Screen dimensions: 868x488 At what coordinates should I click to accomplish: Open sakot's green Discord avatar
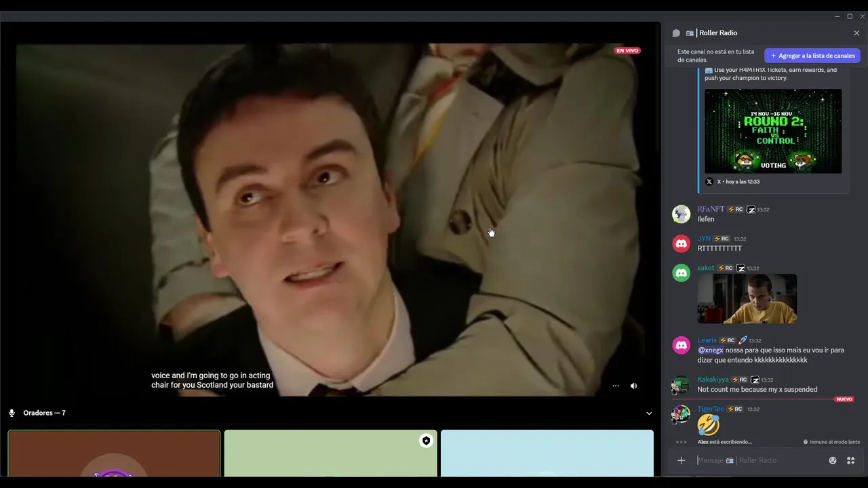click(x=681, y=272)
